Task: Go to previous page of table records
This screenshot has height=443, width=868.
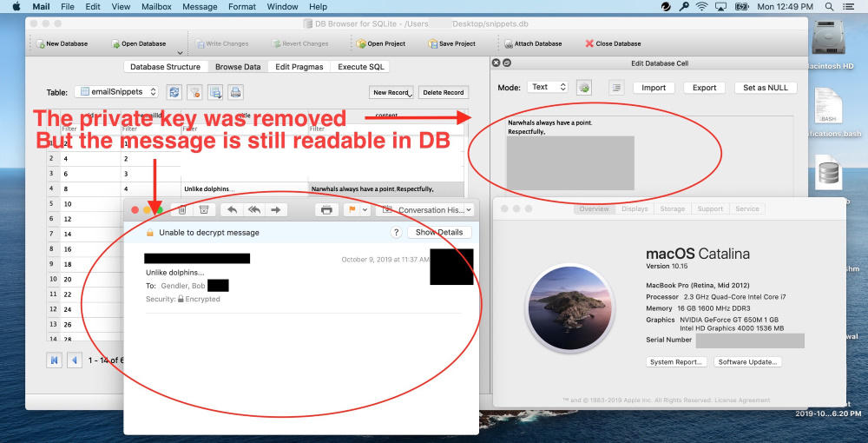Action: tap(75, 360)
